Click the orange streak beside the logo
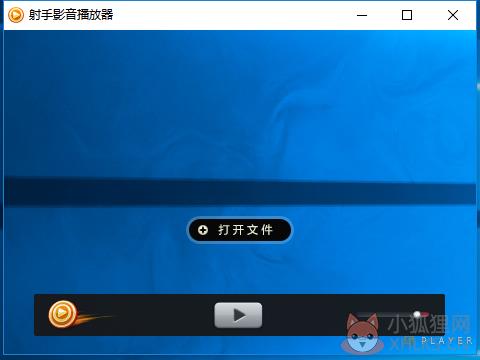The width and height of the screenshot is (480, 360). 95,319
